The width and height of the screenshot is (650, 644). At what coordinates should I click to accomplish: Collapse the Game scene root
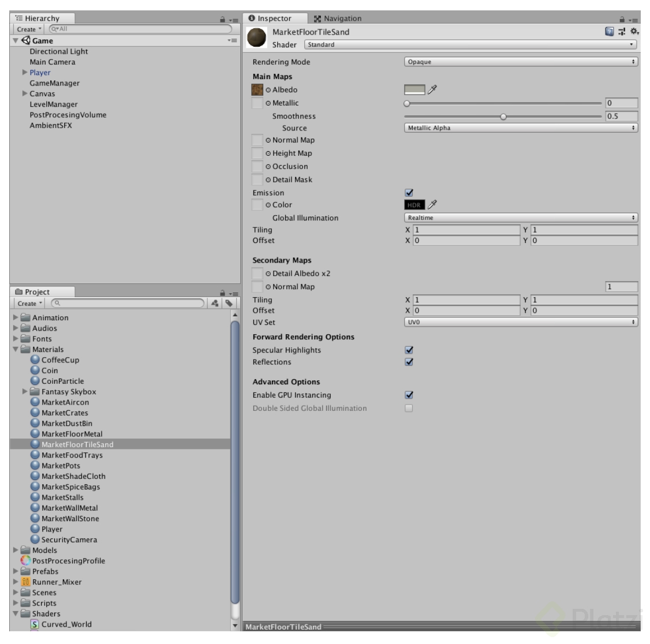click(16, 40)
